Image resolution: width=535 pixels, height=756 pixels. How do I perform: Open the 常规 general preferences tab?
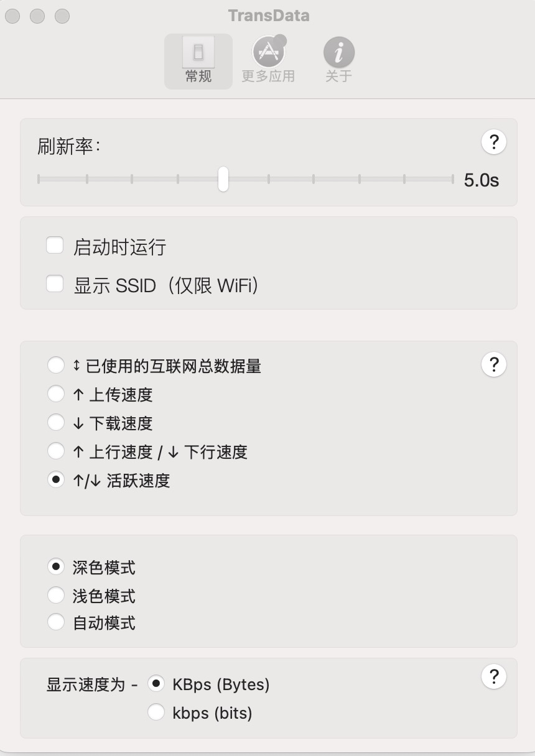coord(198,61)
